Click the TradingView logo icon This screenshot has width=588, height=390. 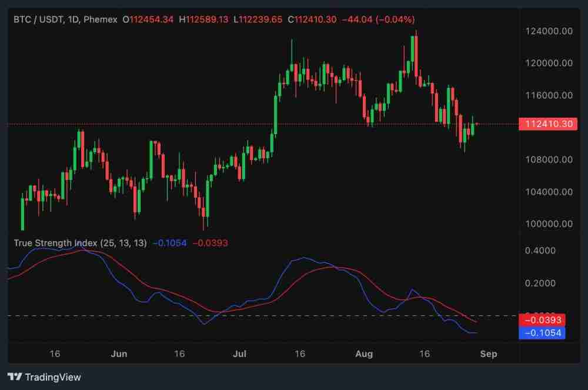point(15,377)
